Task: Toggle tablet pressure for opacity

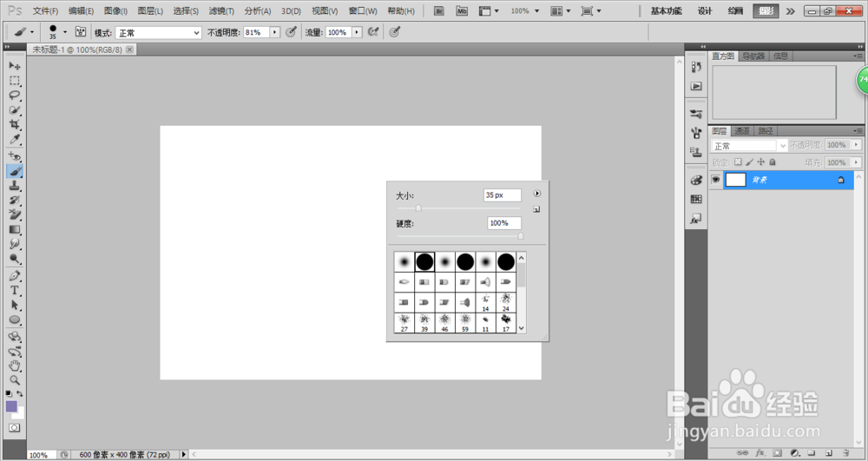Action: pyautogui.click(x=291, y=32)
